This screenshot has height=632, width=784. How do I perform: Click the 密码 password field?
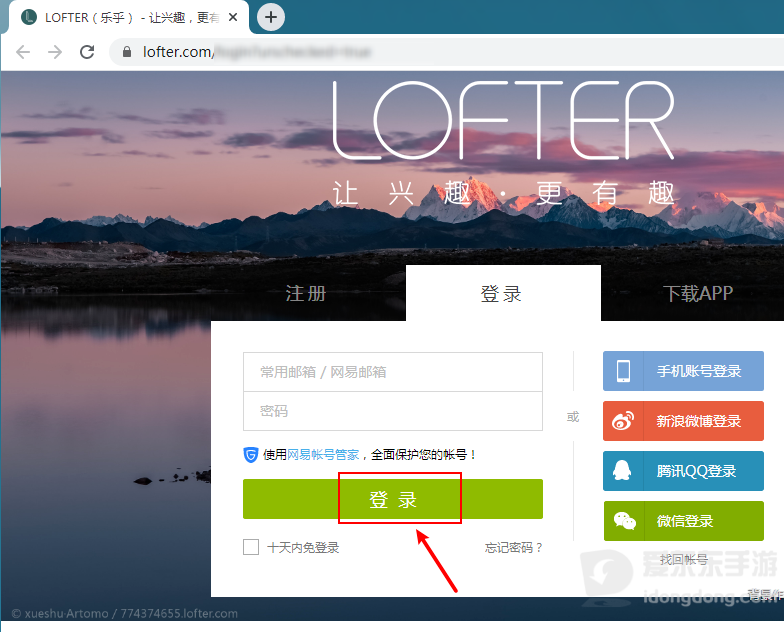392,411
